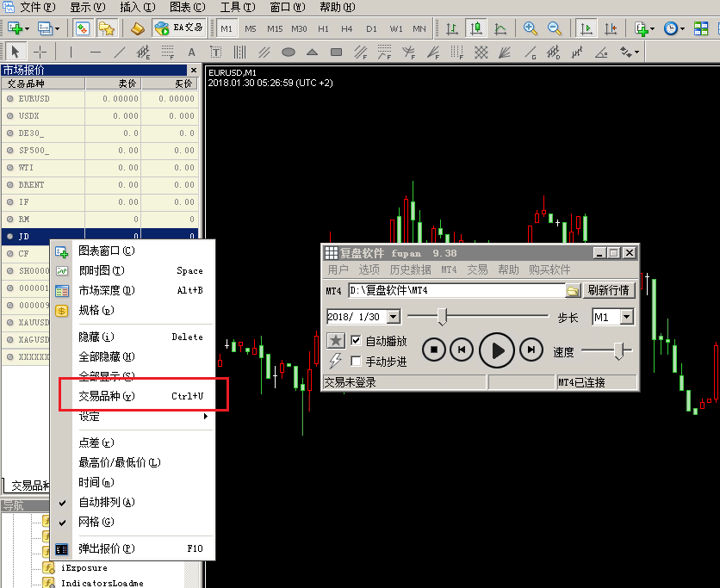Viewport: 720px width, 588px height.
Task: Click the star icon in 复盘软件
Action: pos(336,341)
